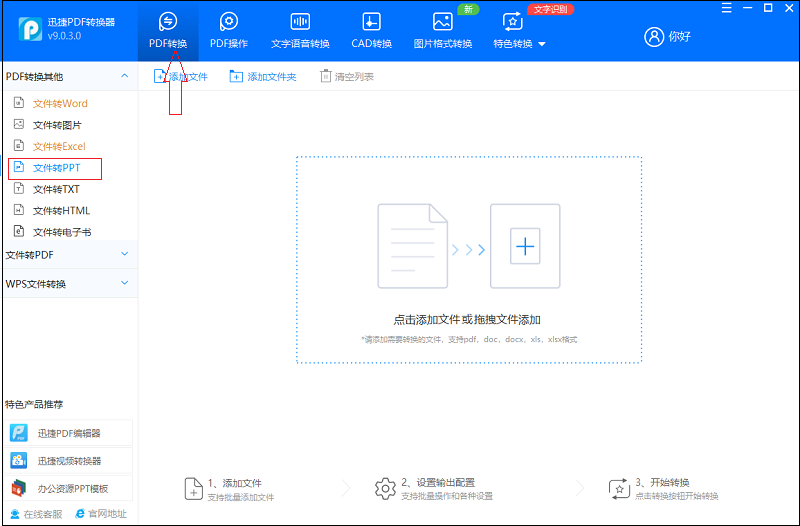Viewport: 800px width, 526px height.
Task: Open 迅捷PDF编辑器 recommended product
Action: click(69, 433)
